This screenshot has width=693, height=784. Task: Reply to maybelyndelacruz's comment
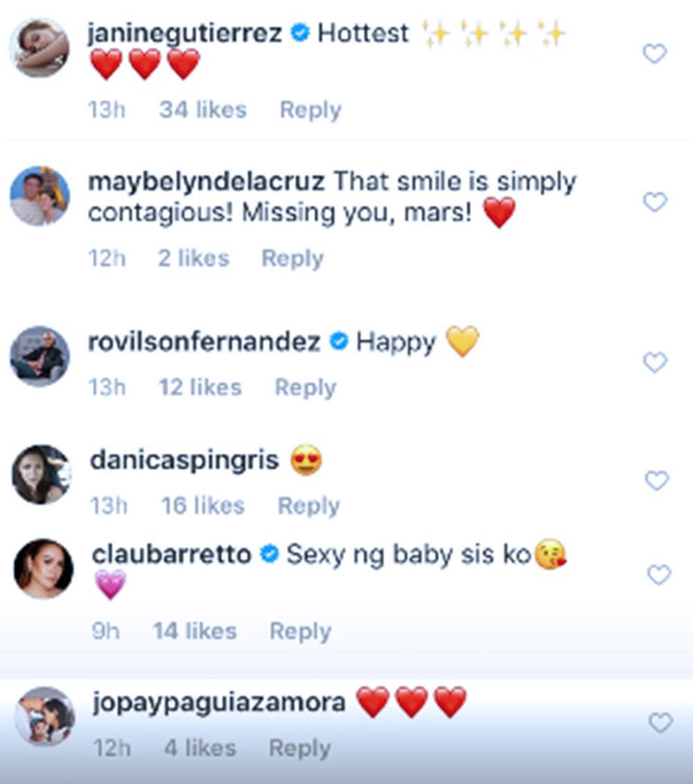[x=292, y=258]
